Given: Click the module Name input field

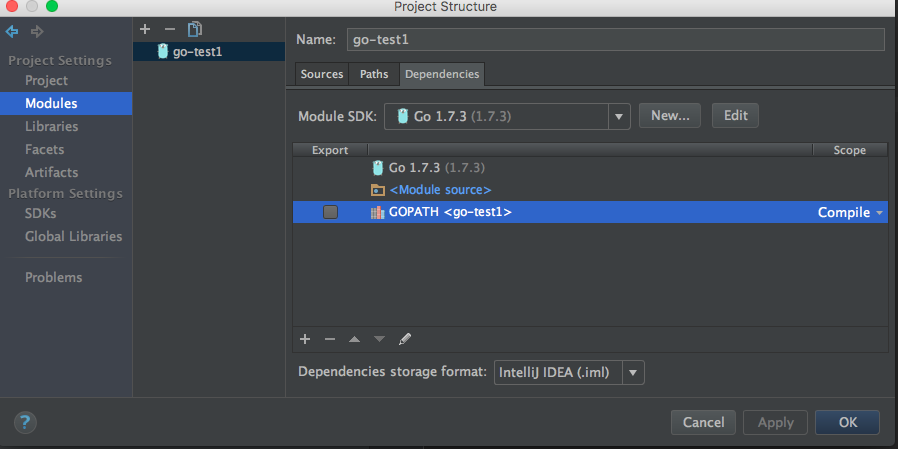Looking at the screenshot, I should pos(616,40).
